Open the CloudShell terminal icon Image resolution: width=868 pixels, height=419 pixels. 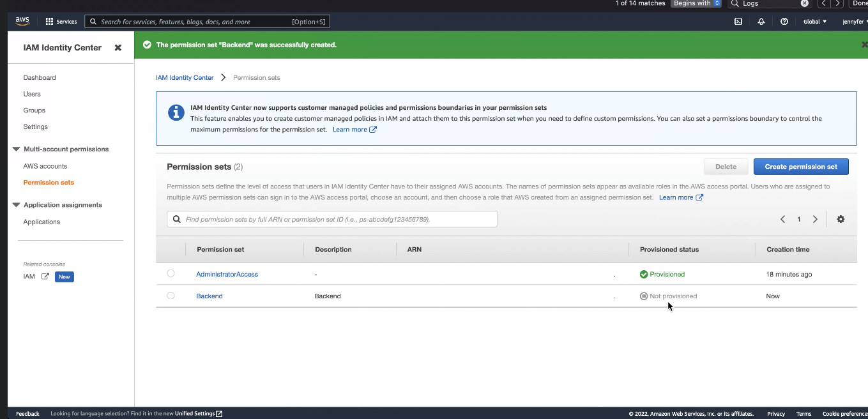pos(738,22)
